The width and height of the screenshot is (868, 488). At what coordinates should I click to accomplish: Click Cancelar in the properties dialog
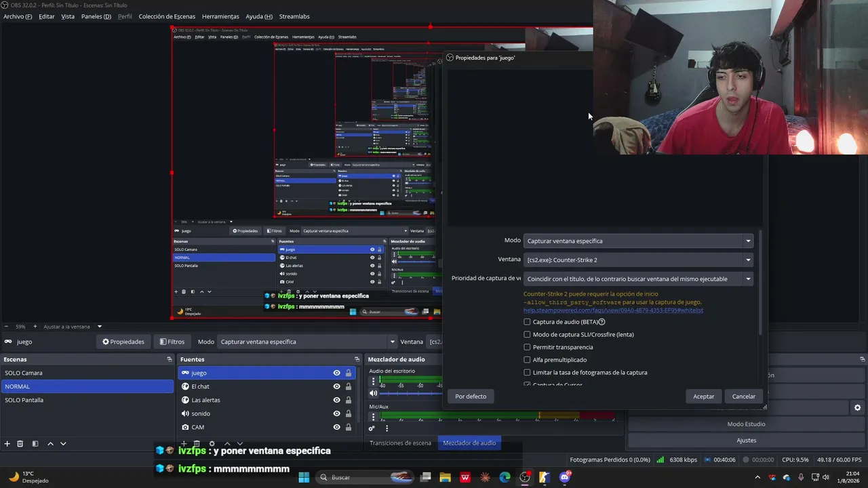(x=744, y=396)
